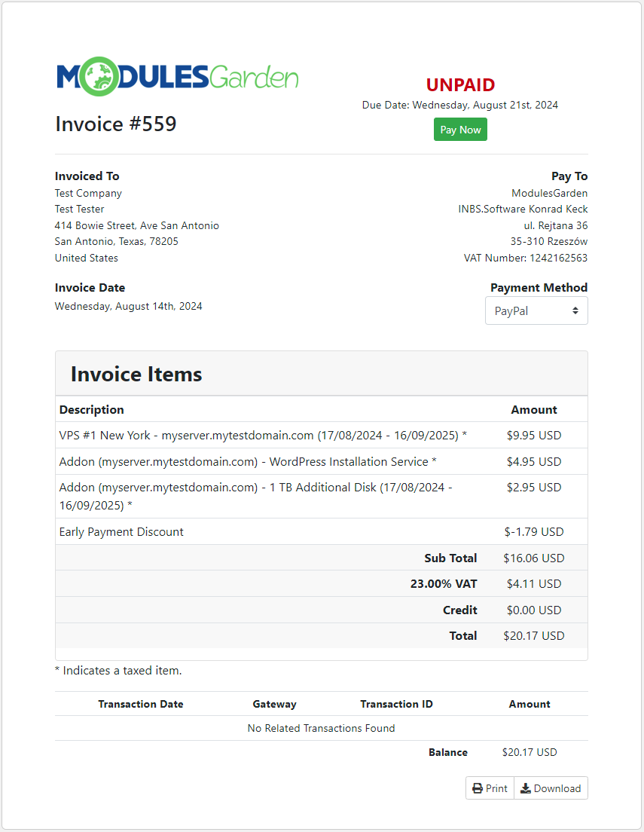Screen dimensions: 644x832
Task: Click the Print button label
Action: [496, 788]
